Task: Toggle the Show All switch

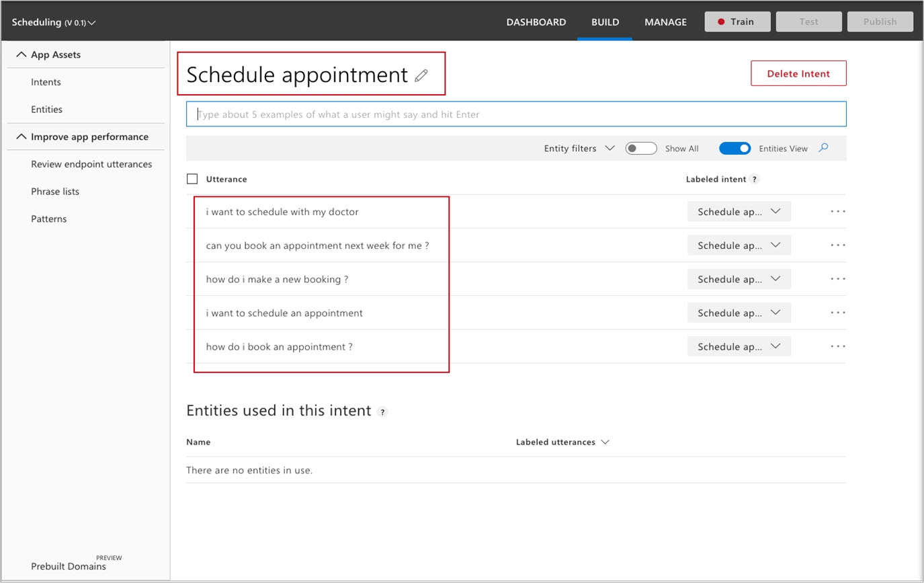Action: coord(641,148)
